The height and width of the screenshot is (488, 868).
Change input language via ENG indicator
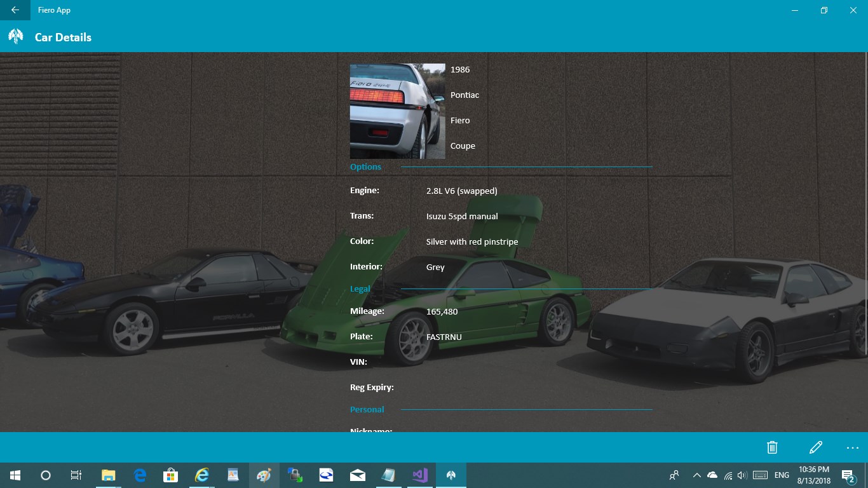(782, 475)
